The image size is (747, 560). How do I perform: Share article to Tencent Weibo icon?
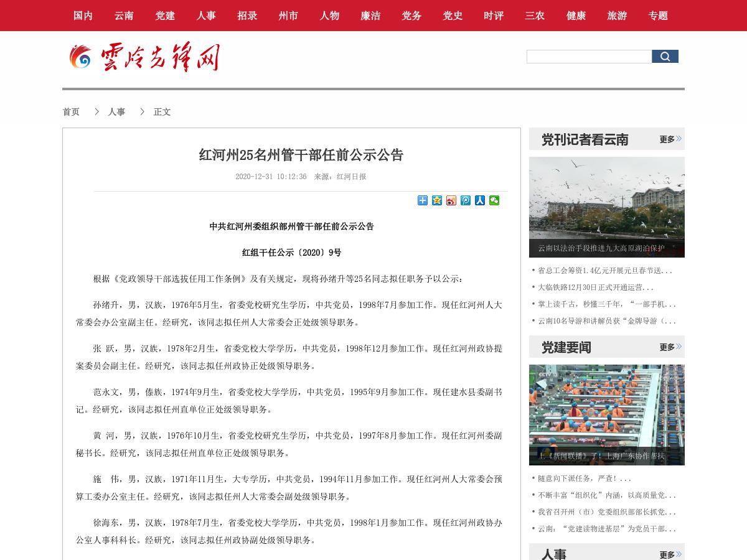pyautogui.click(x=466, y=200)
